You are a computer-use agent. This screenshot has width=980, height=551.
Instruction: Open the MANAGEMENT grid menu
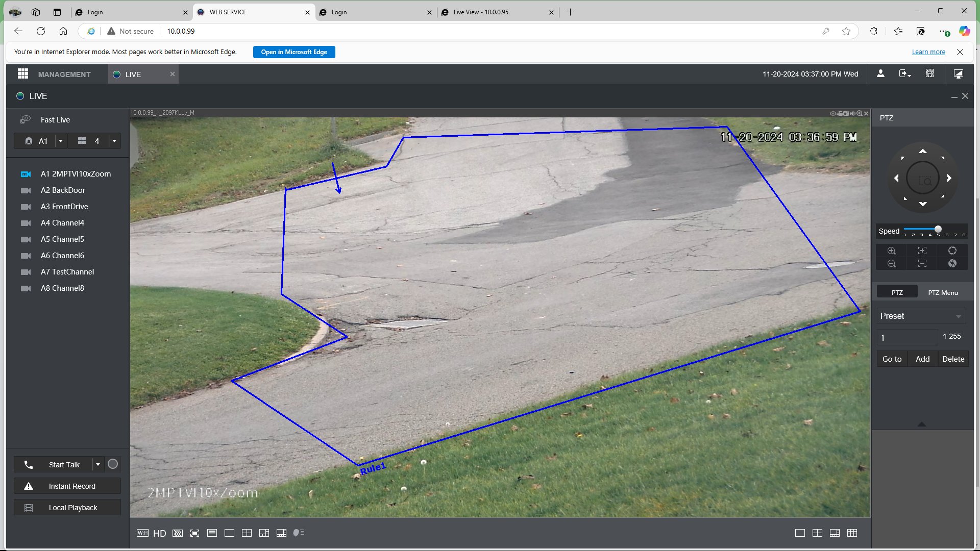point(23,74)
